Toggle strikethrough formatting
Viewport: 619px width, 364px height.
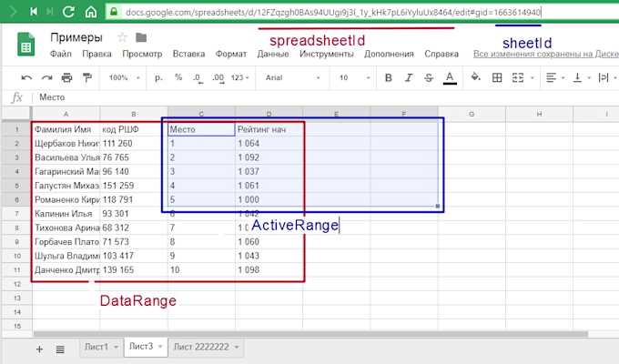429,77
